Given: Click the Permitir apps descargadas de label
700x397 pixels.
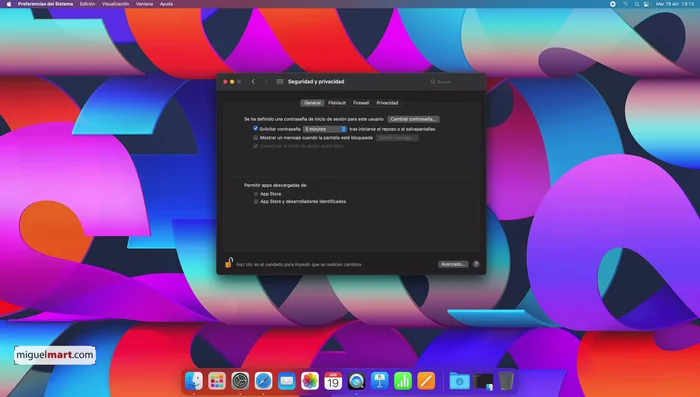Looking at the screenshot, I should [x=275, y=185].
